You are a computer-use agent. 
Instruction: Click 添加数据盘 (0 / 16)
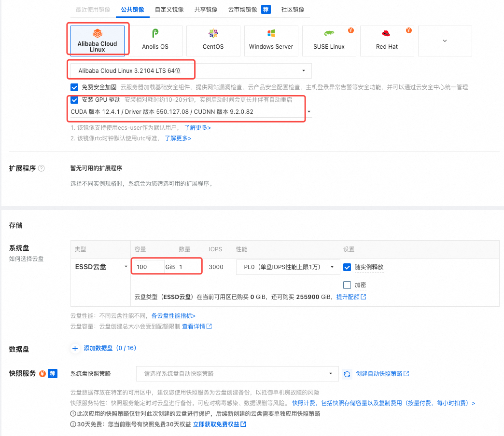coord(110,348)
